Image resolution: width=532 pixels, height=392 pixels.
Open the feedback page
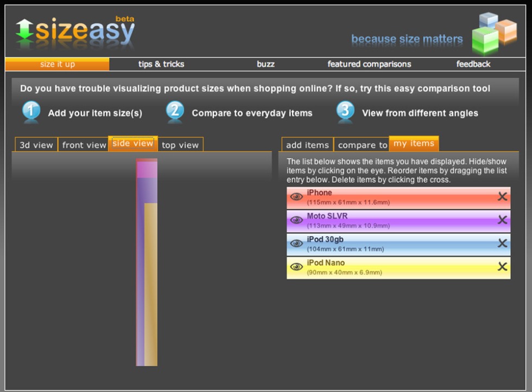click(x=473, y=64)
